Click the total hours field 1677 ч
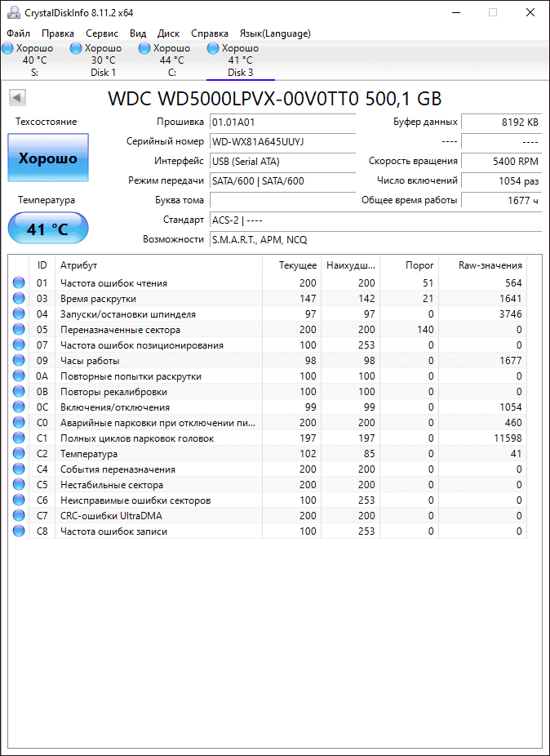The height and width of the screenshot is (756, 550). tap(501, 200)
